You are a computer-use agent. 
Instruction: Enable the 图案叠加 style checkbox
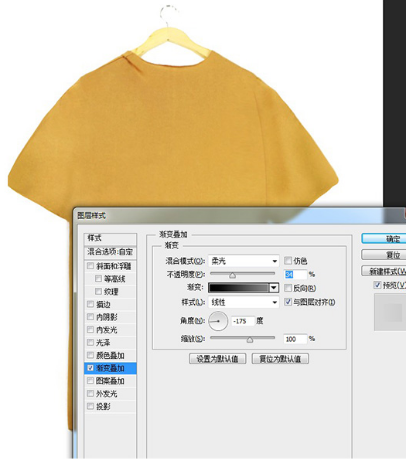[90, 381]
